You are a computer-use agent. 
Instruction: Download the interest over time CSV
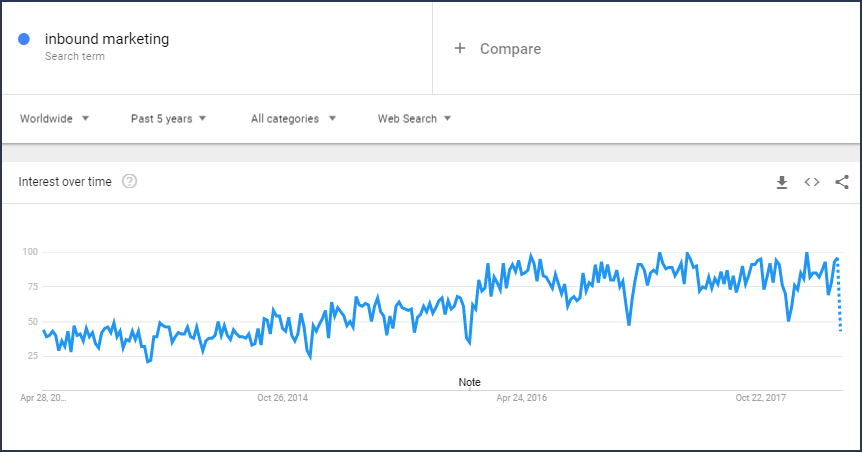coord(782,182)
